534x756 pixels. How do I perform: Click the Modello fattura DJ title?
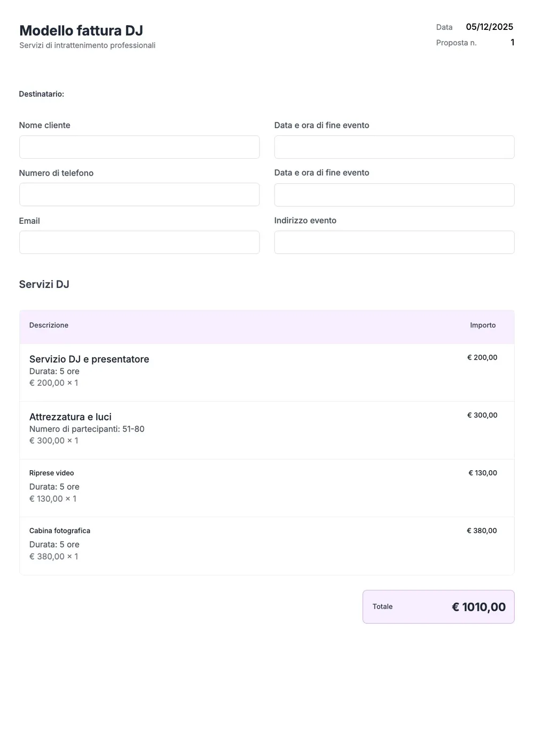[81, 30]
